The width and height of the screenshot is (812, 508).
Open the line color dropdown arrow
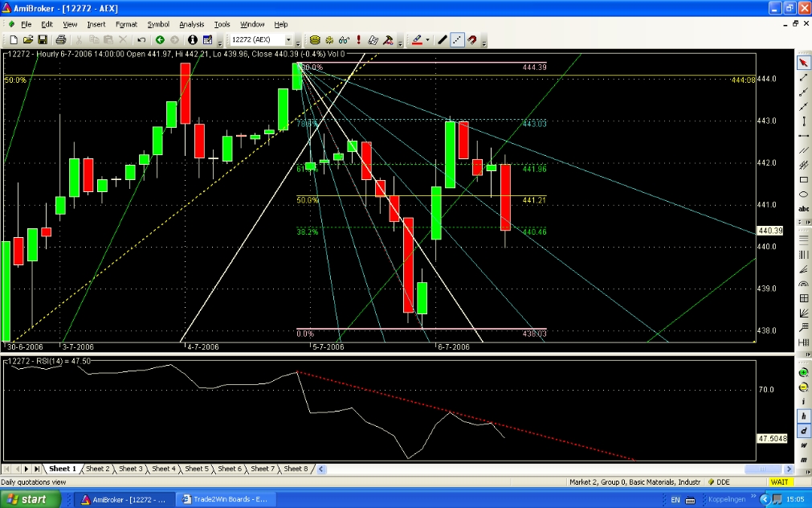pos(427,40)
